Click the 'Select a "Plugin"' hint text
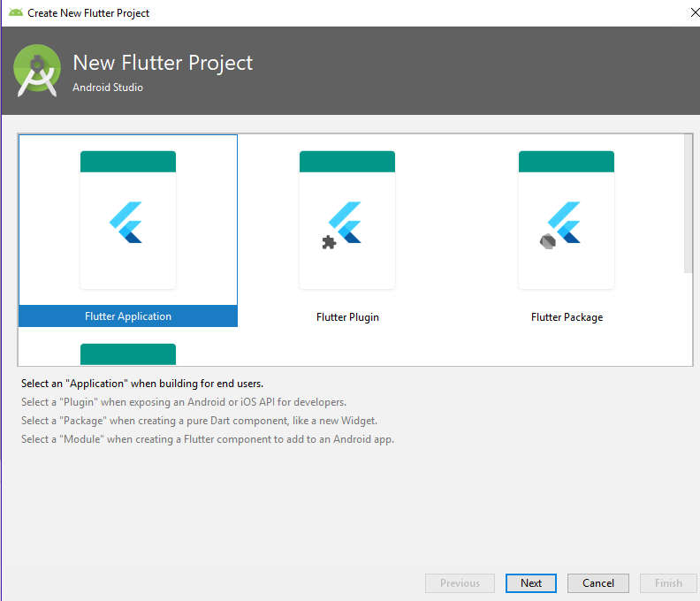The image size is (700, 601). click(184, 402)
